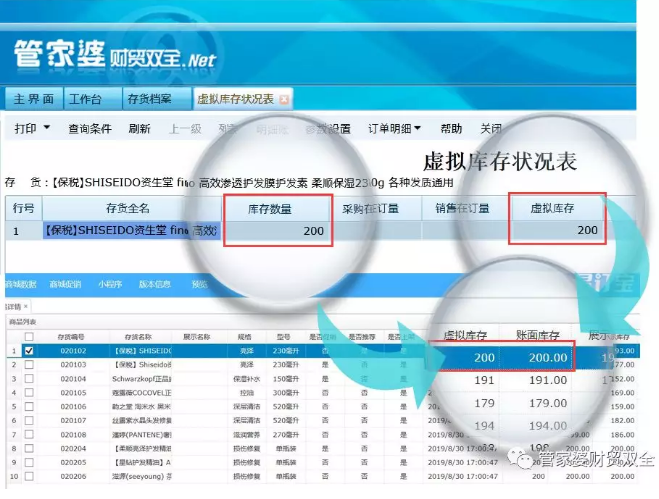Click the 300毫升 model cell
The height and width of the screenshot is (499, 659).
pyautogui.click(x=286, y=393)
